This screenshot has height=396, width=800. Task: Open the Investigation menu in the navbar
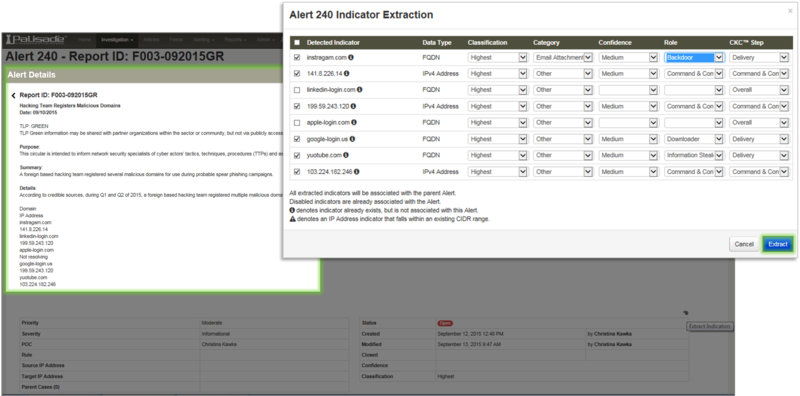coord(117,39)
